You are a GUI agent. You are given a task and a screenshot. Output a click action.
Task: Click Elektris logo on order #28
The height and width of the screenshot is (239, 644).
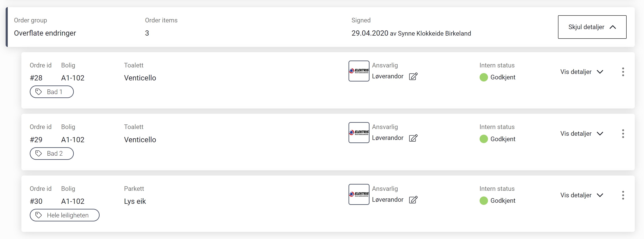tap(359, 71)
